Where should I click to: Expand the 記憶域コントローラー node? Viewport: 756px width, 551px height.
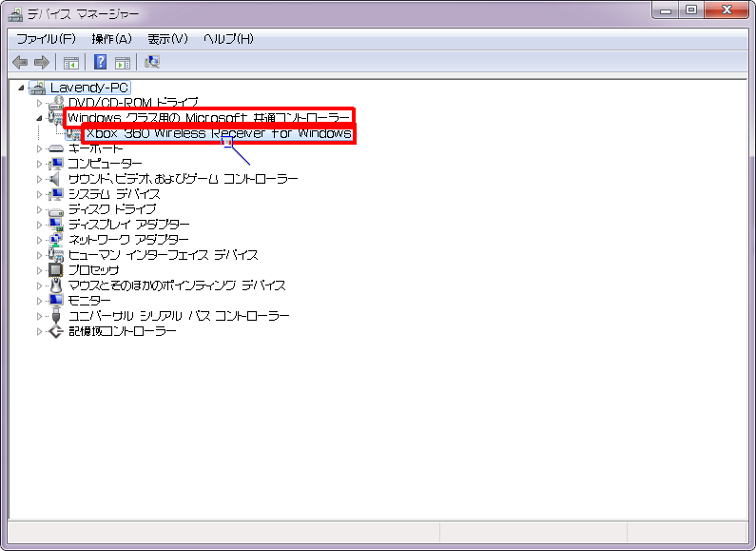(x=40, y=331)
